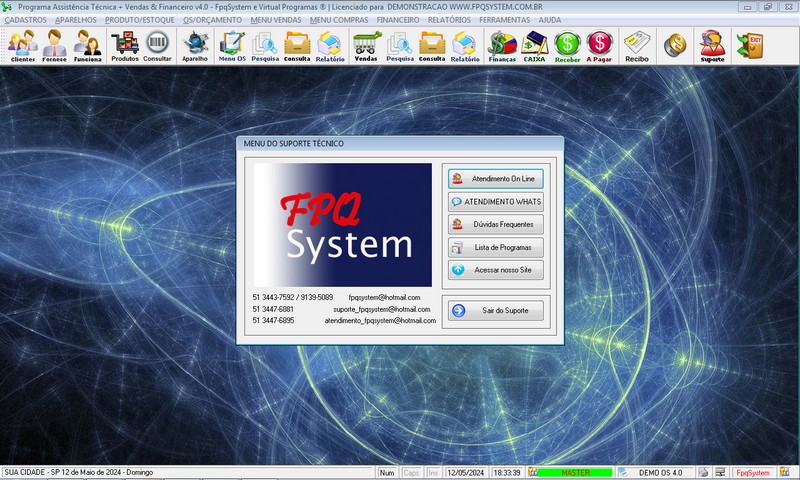The height and width of the screenshot is (480, 800).
Task: Open the APARELHOS menu
Action: 76,20
